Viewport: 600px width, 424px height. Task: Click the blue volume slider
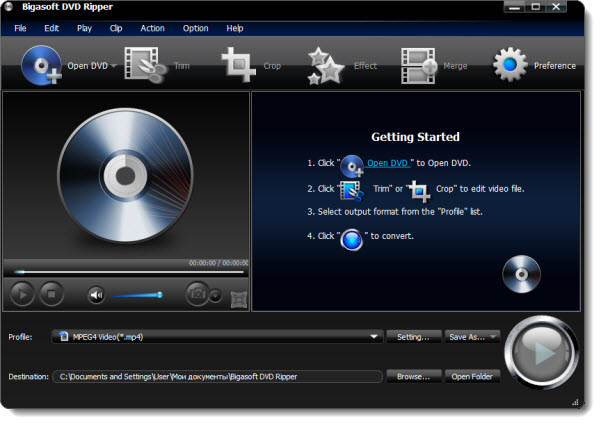pyautogui.click(x=136, y=294)
